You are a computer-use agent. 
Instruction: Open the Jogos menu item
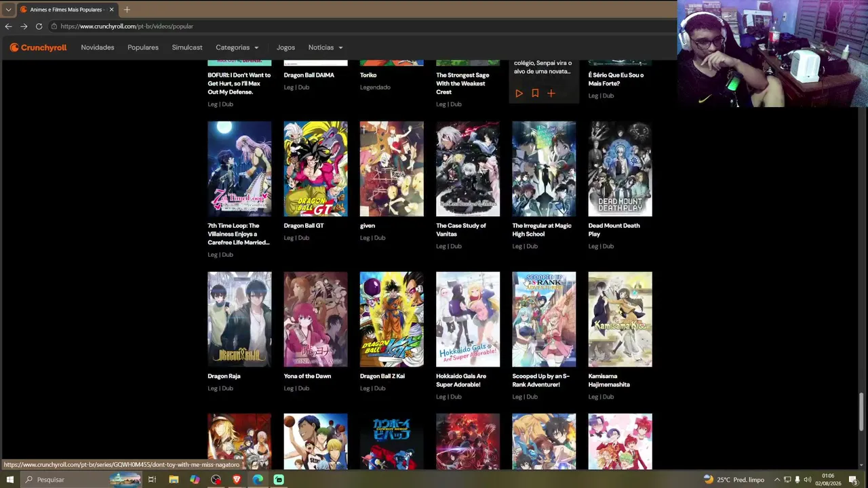point(285,47)
